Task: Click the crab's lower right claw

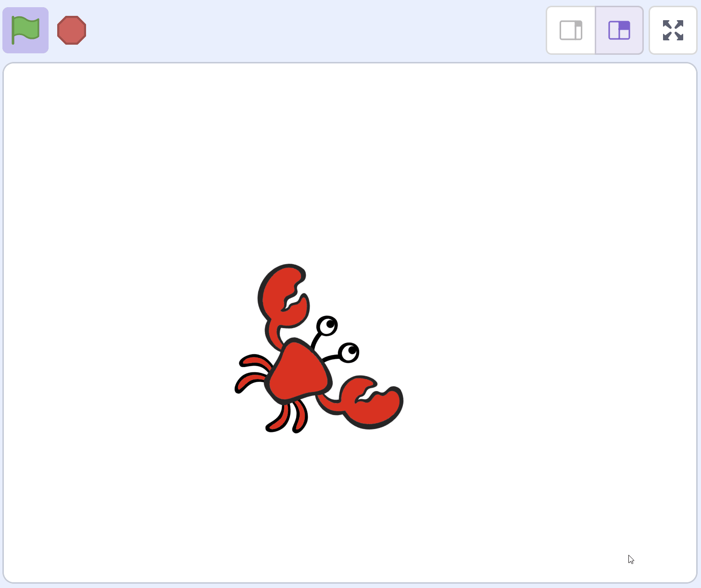Action: 377,408
